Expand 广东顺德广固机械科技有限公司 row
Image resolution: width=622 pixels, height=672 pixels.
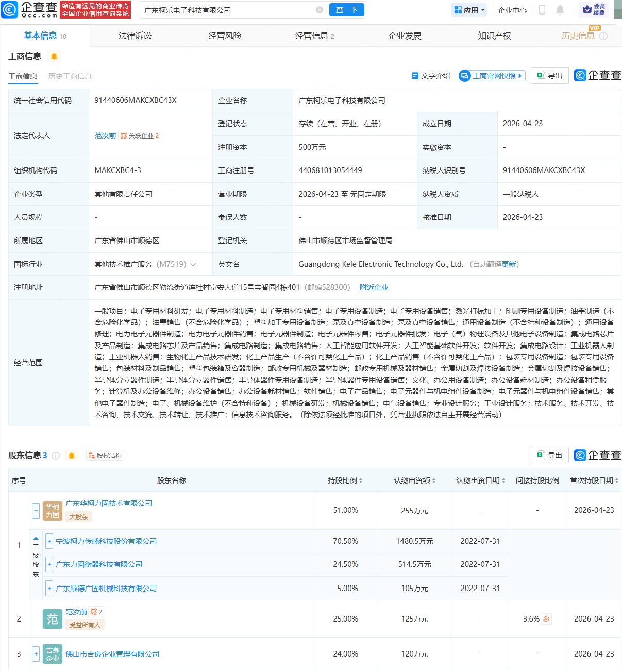coord(49,588)
